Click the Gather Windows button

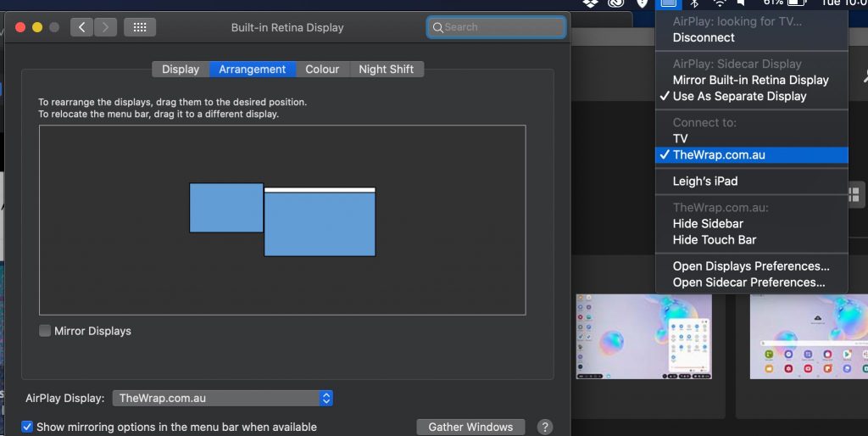[470, 427]
